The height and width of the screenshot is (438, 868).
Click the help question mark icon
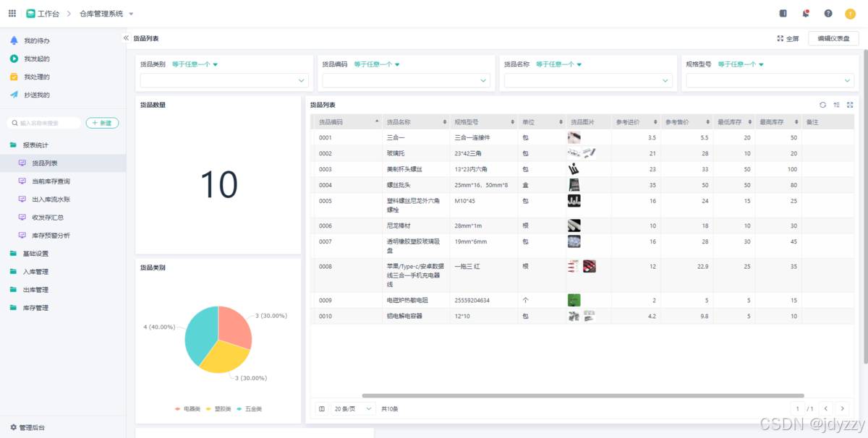827,13
